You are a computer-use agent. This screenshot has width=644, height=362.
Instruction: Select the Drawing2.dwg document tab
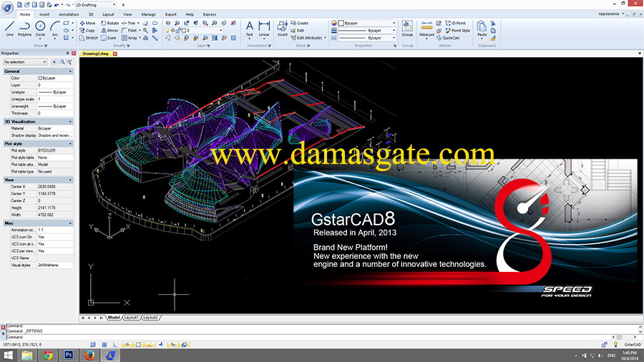[95, 54]
